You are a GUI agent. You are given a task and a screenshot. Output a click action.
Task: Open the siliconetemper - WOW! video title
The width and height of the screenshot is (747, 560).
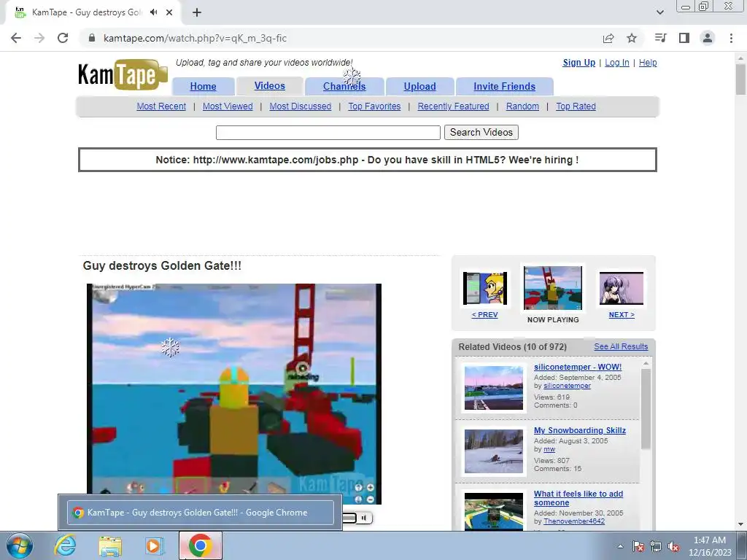pos(578,367)
